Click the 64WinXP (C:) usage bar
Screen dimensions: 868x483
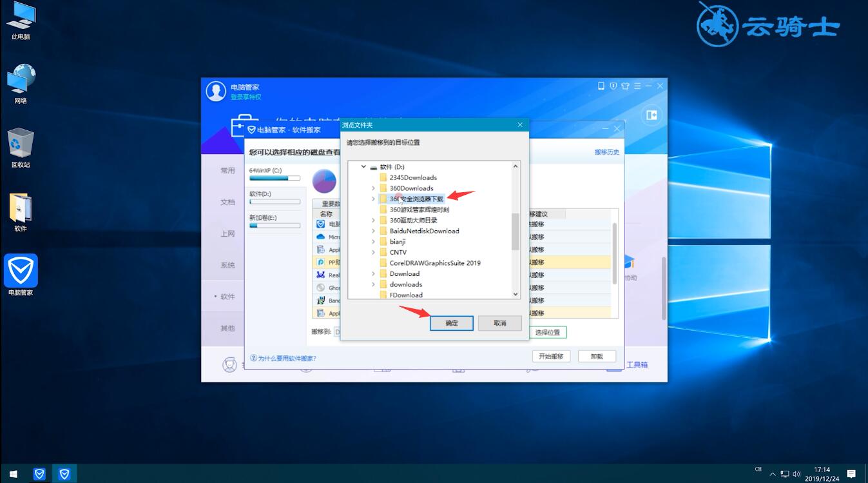[275, 178]
